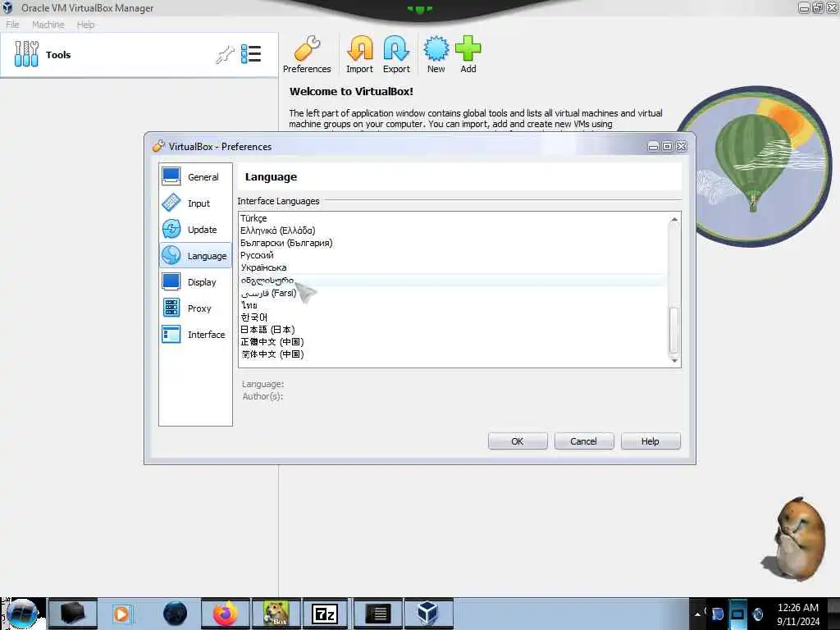
Task: Show hidden system tray icons
Action: [697, 614]
